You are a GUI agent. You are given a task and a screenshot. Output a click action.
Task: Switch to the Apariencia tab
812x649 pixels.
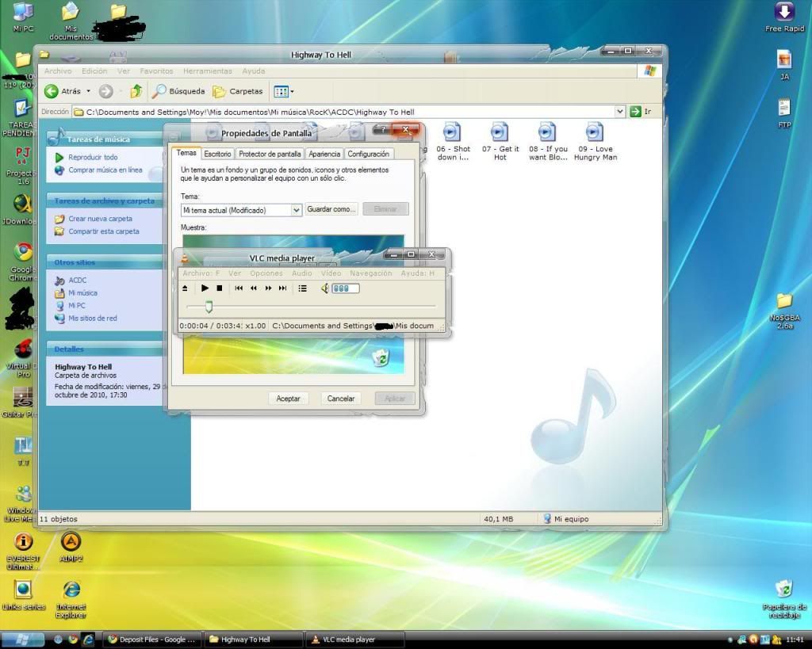pyautogui.click(x=324, y=154)
